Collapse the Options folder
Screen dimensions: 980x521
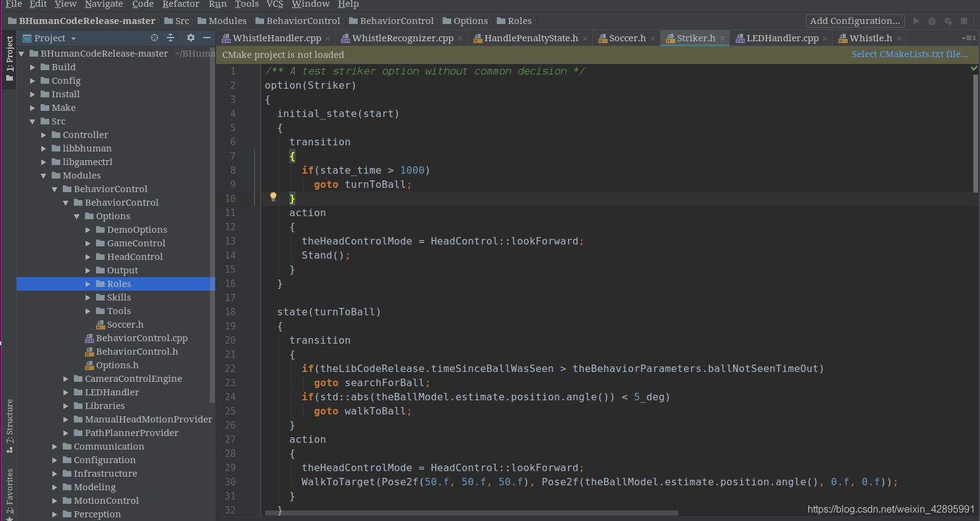point(77,216)
